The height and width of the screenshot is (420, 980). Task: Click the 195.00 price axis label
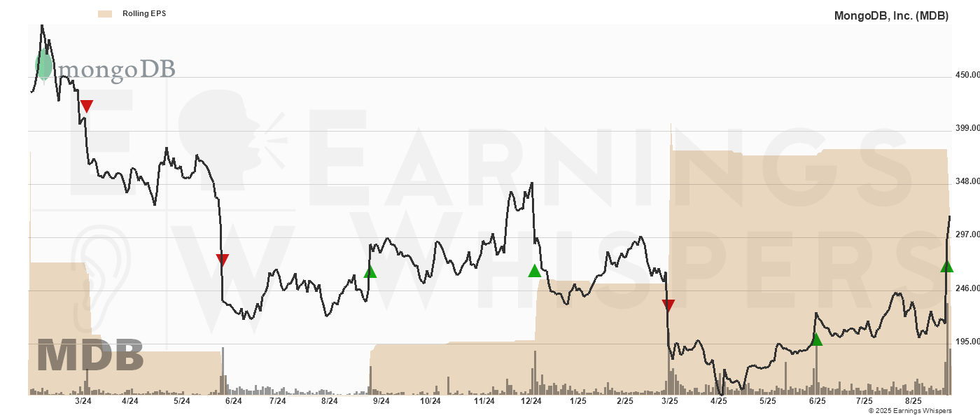pyautogui.click(x=967, y=341)
